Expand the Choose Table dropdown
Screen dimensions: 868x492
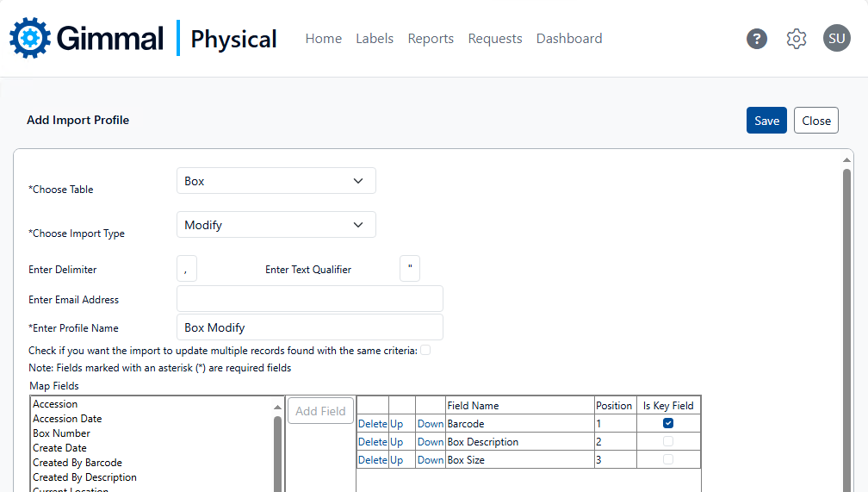point(276,181)
